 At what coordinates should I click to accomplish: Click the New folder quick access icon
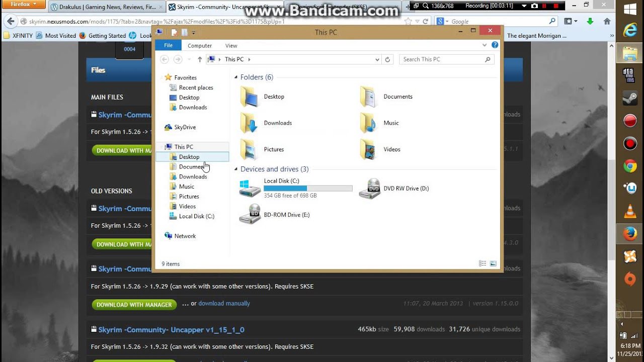coord(184,32)
